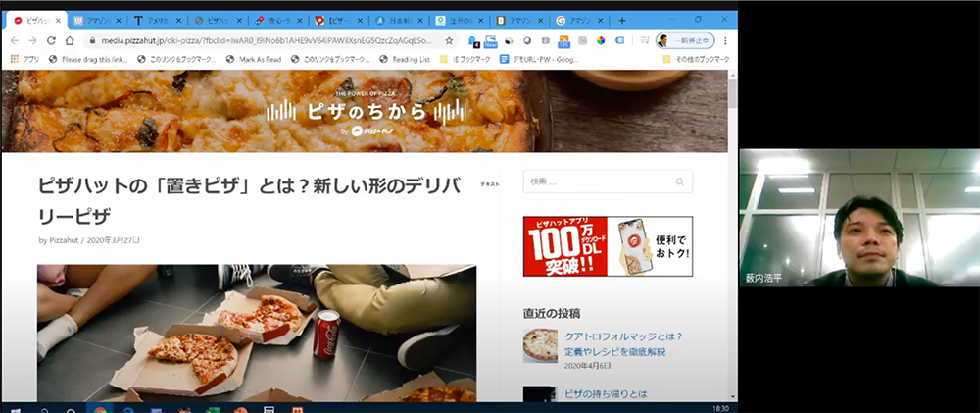Close the active ピザハッ tab
The width and height of the screenshot is (980, 413).
[x=58, y=20]
